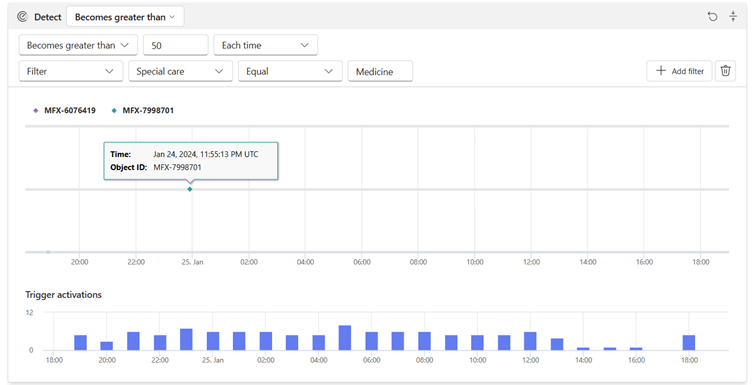Click the Detect card icon
Viewport: 752px width, 385px height.
[x=23, y=17]
